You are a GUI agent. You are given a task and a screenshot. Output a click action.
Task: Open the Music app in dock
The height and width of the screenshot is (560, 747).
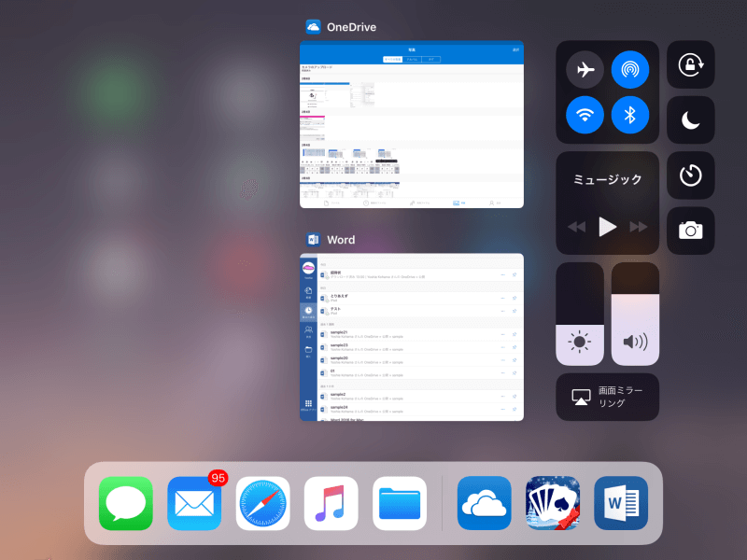tap(331, 503)
